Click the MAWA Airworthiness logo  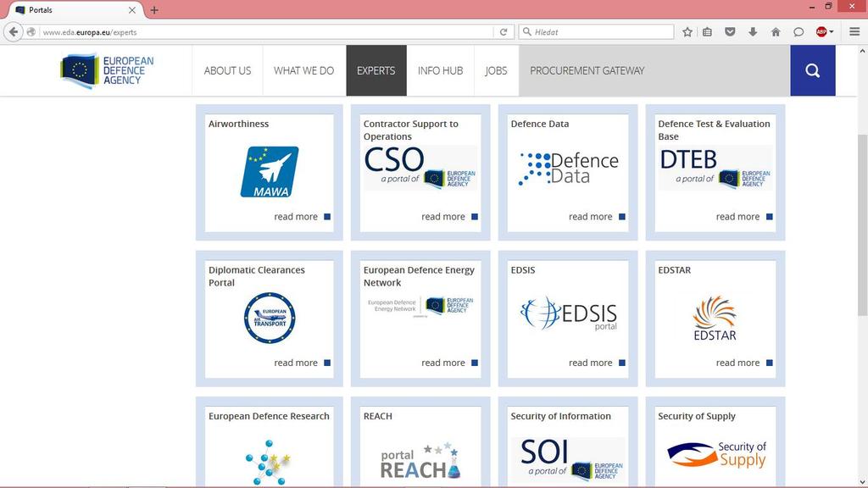[x=270, y=171]
